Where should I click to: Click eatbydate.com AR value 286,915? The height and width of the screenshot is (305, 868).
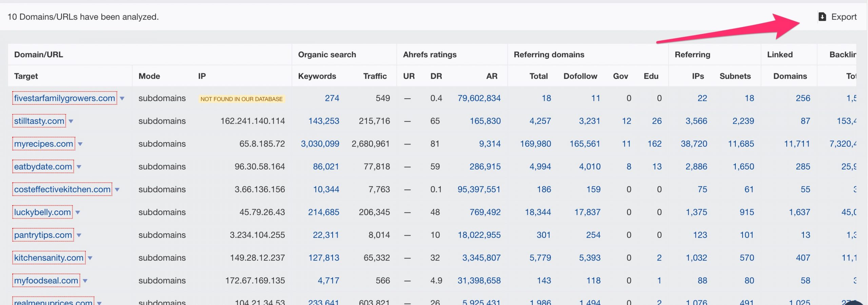pos(485,166)
